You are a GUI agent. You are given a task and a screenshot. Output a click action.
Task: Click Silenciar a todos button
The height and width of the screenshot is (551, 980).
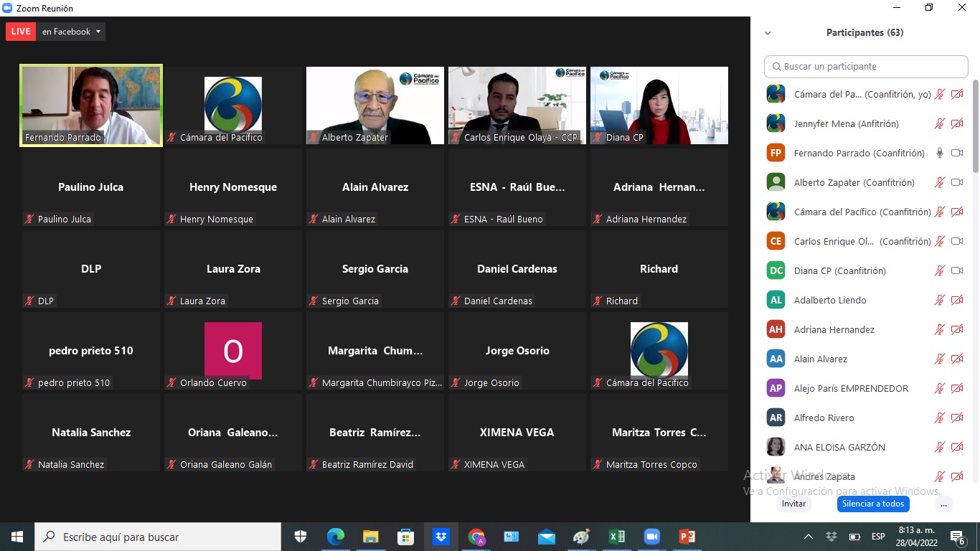873,504
